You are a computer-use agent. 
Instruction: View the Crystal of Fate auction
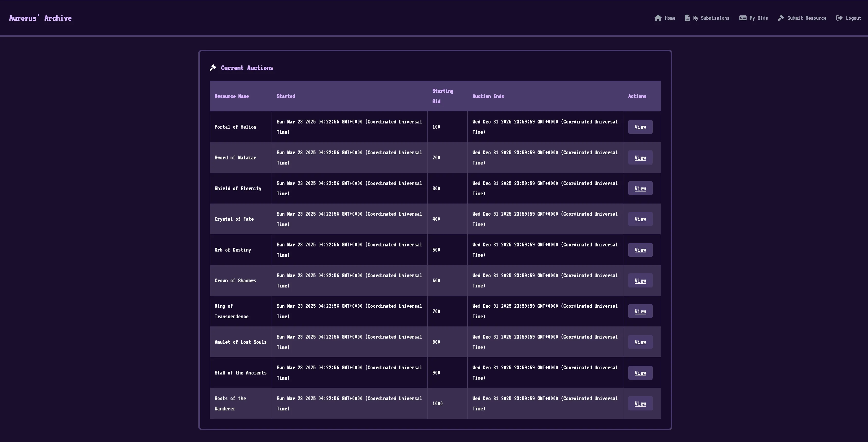click(640, 219)
